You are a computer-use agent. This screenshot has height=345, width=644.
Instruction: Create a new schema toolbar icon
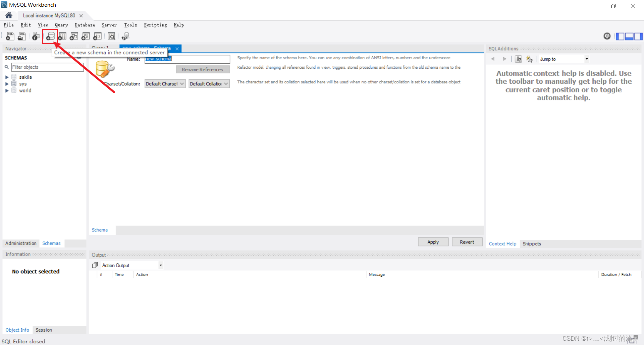point(50,36)
